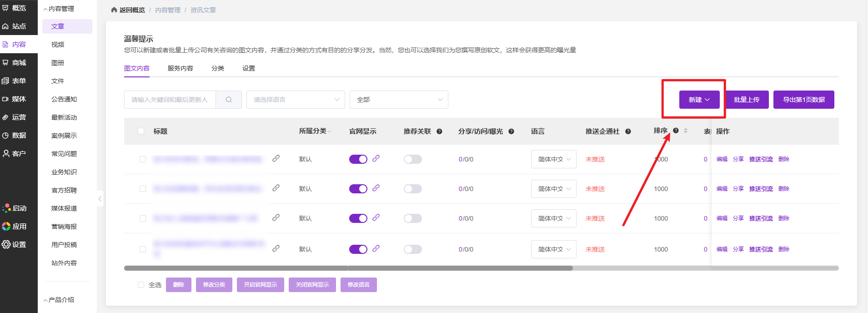Click gray link icon beside first article title
Image resolution: width=868 pixels, height=313 pixels.
276,158
